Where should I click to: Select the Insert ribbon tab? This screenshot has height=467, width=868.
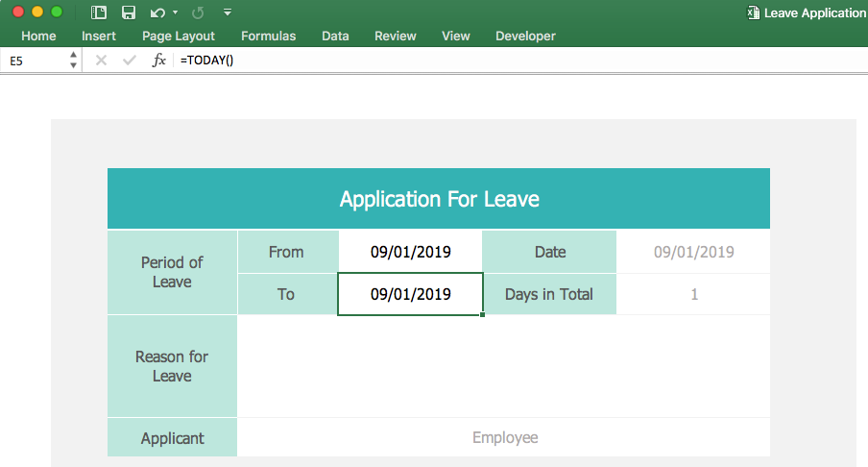coord(99,36)
